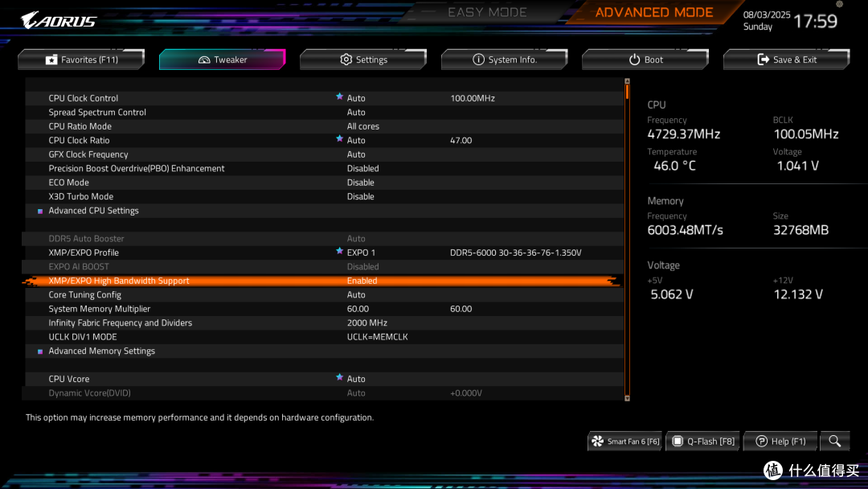The height and width of the screenshot is (489, 868).
Task: Open the Save & Exit tab
Action: [787, 60]
